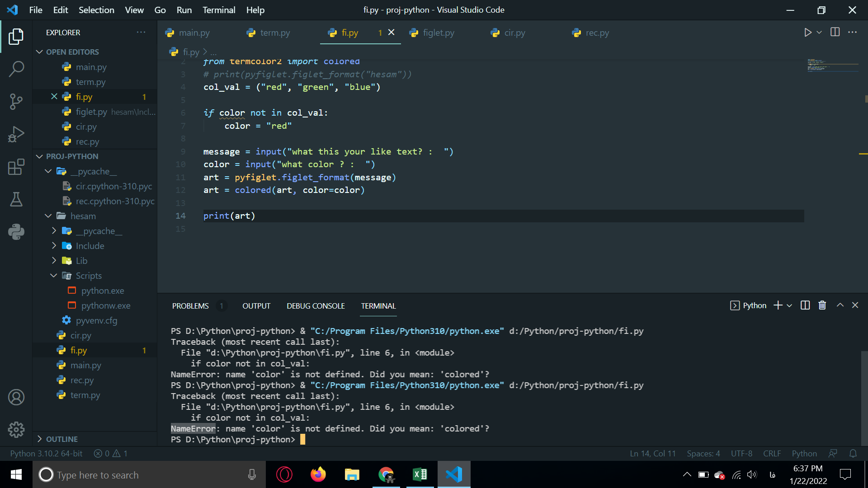Open the Terminal menu
This screenshot has width=868, height=488.
pyautogui.click(x=219, y=10)
